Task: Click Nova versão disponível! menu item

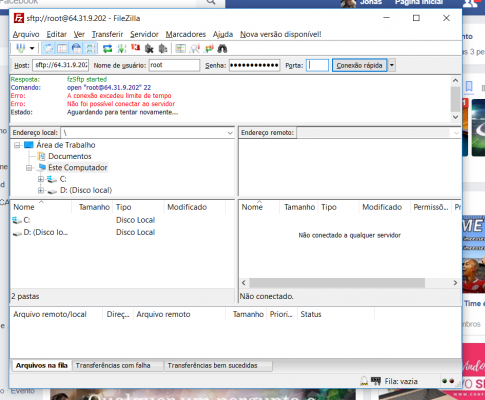Action: (x=281, y=34)
